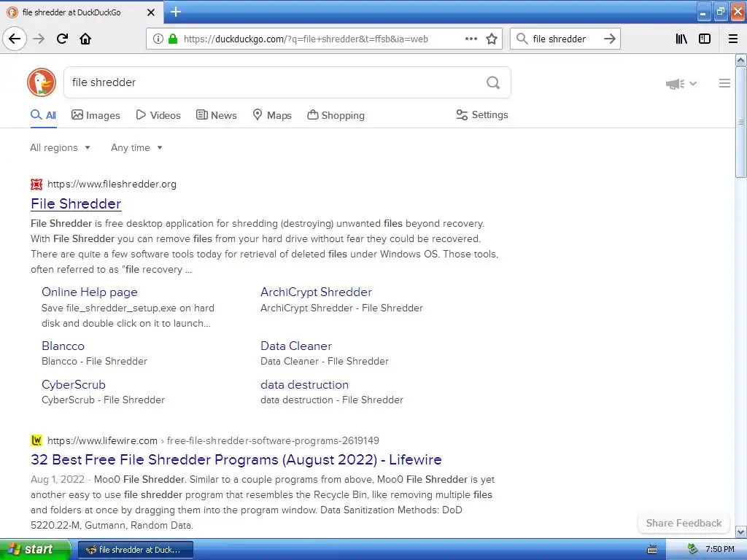Viewport: 747px width, 560px height.
Task: Open the ArchiCrypt Shredder sitelink
Action: [317, 292]
